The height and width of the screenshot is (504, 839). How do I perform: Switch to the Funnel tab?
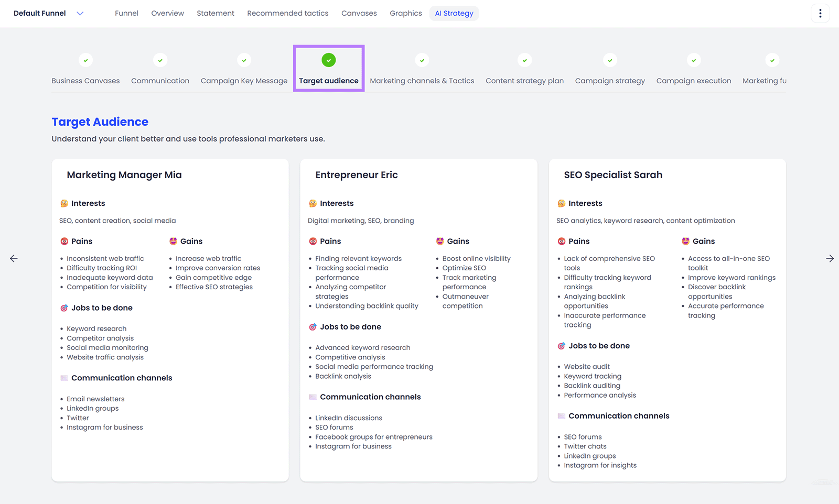[x=126, y=13]
